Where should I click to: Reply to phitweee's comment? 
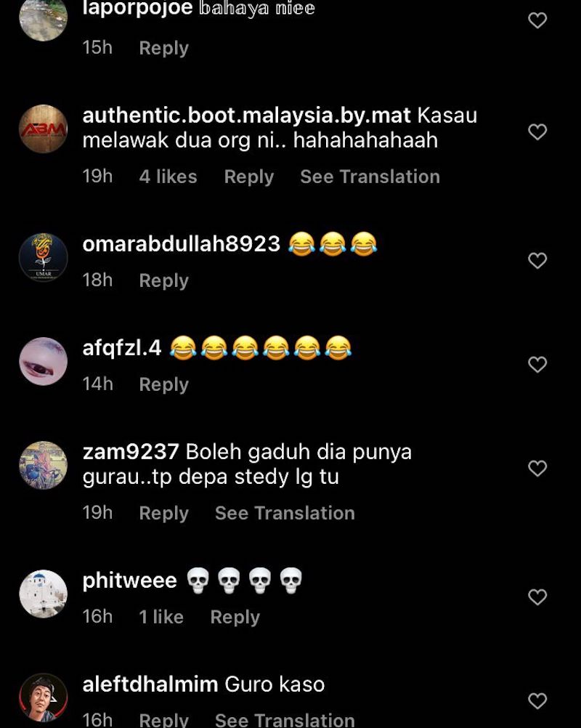pyautogui.click(x=235, y=617)
